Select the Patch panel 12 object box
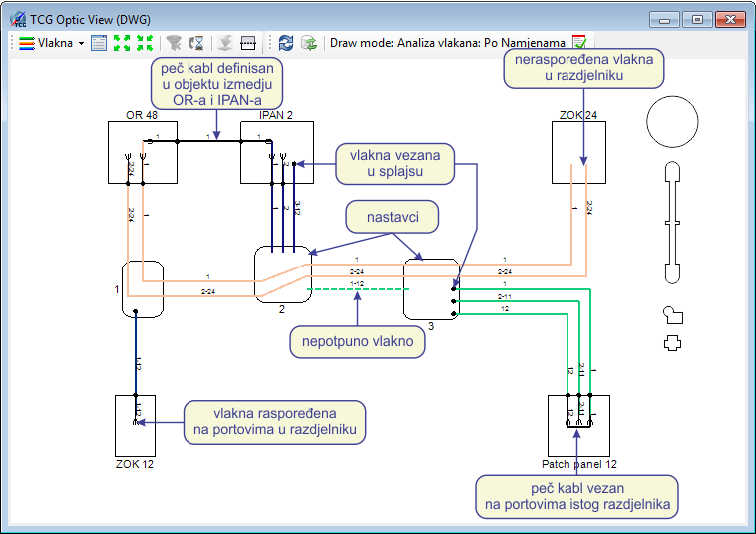This screenshot has width=756, height=534. tap(578, 426)
